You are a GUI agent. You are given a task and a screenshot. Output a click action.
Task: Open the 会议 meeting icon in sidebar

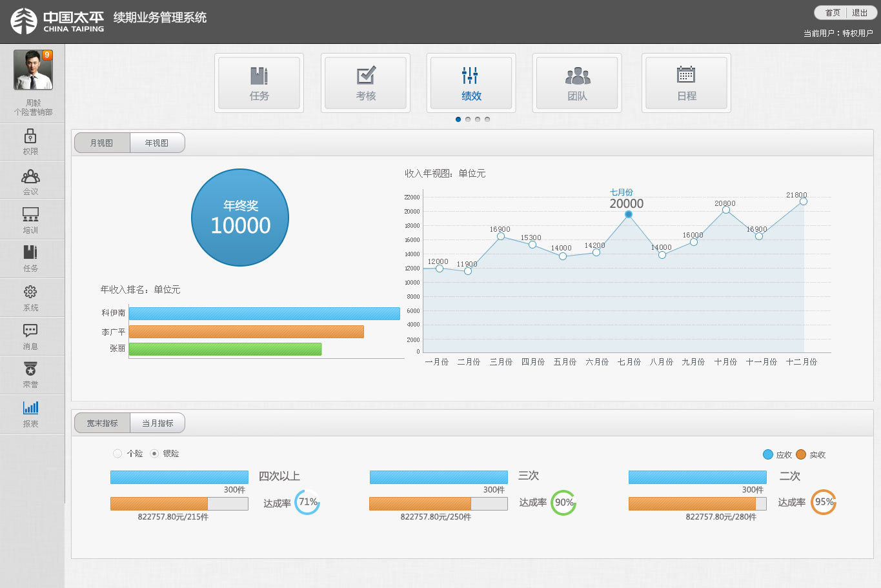click(30, 176)
